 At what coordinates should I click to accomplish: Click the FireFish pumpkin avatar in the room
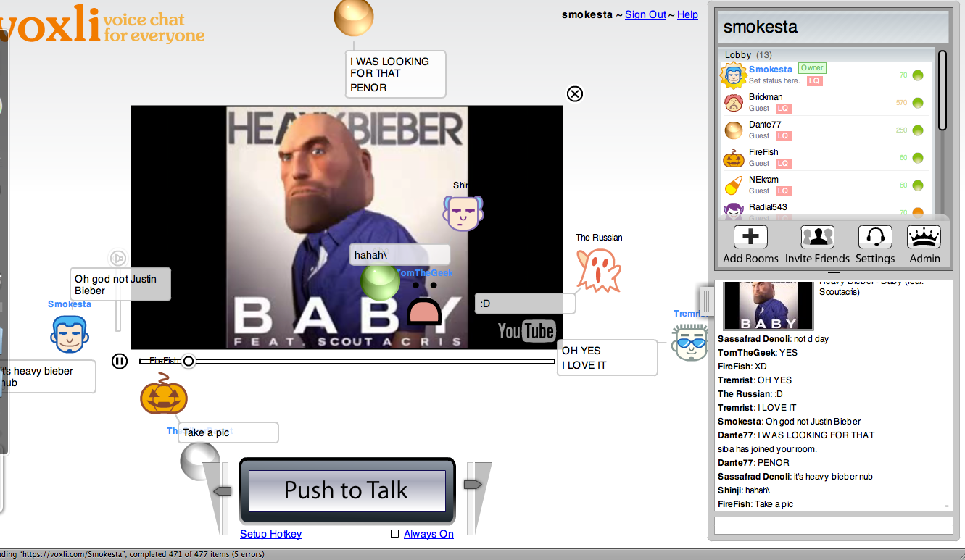(x=164, y=395)
